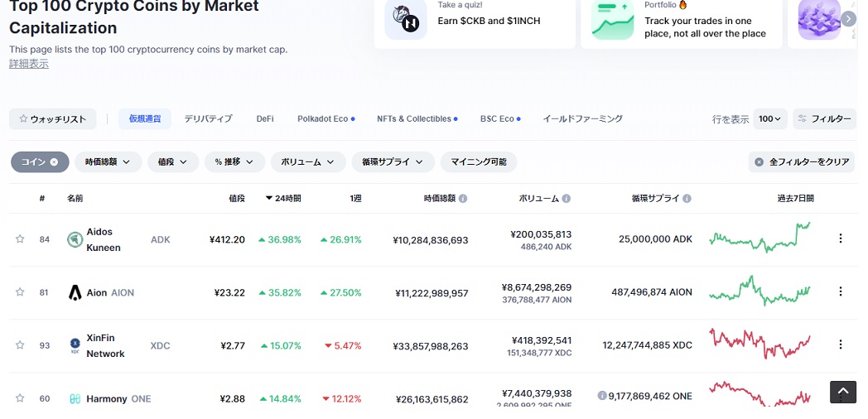Star Harmony to watchlist
The height and width of the screenshot is (419, 868).
coord(20,398)
